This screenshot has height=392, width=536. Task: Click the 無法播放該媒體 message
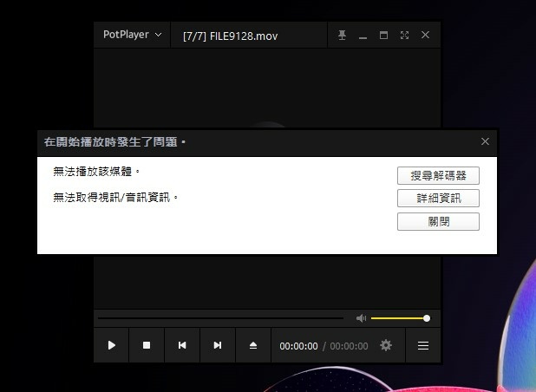click(x=96, y=171)
